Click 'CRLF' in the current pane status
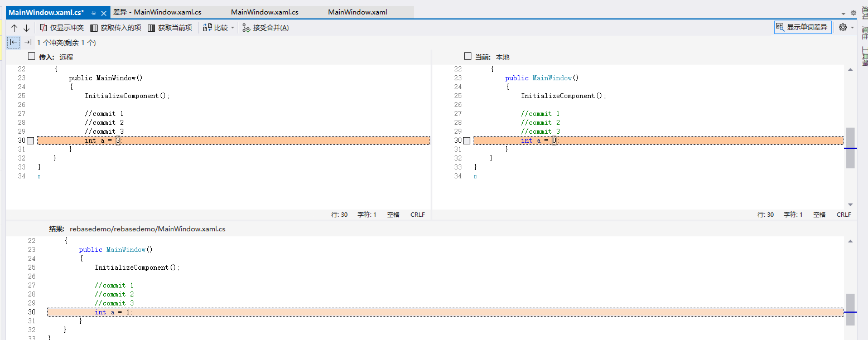Image resolution: width=868 pixels, height=340 pixels. [x=844, y=215]
